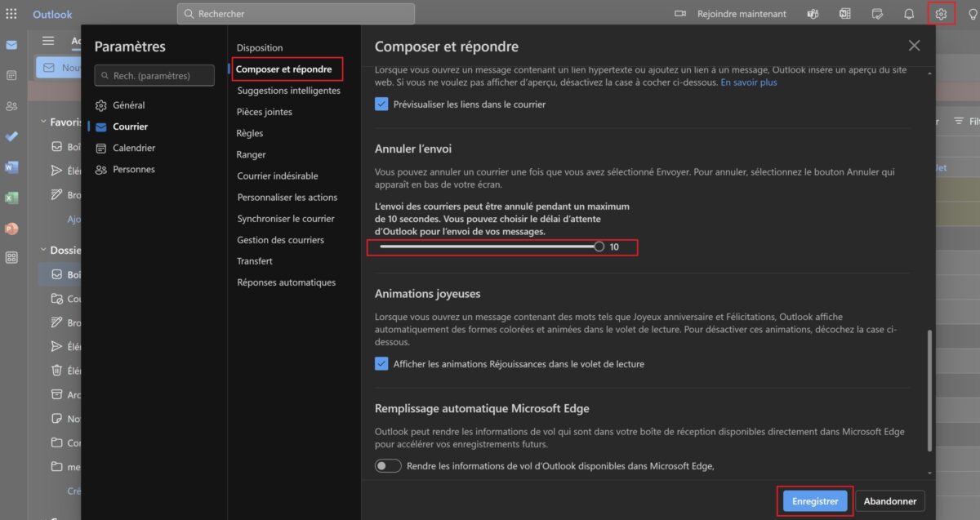Viewport: 980px width, 520px height.
Task: Open the archive box folder icon
Action: (x=57, y=394)
